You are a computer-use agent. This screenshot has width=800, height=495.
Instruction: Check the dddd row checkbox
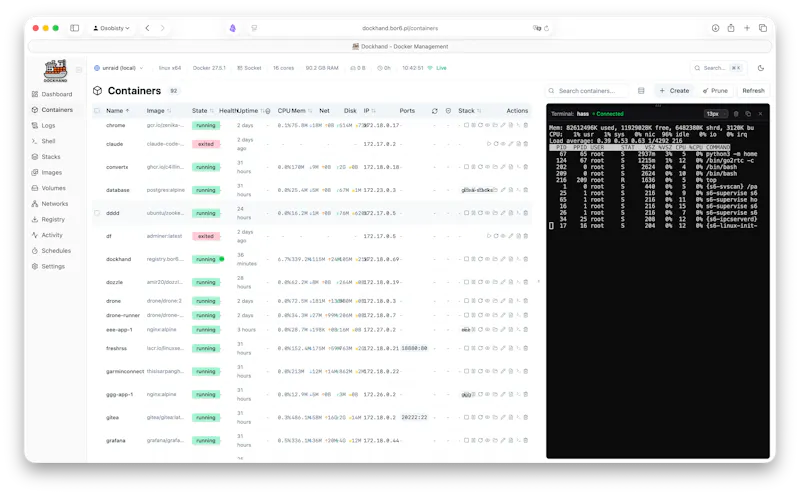tap(97, 213)
